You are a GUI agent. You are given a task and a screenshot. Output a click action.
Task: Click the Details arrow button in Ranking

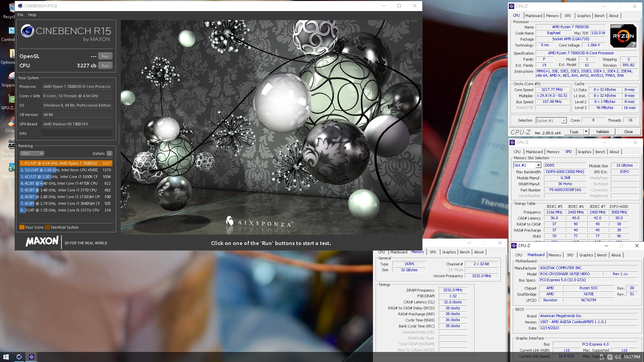click(x=110, y=154)
